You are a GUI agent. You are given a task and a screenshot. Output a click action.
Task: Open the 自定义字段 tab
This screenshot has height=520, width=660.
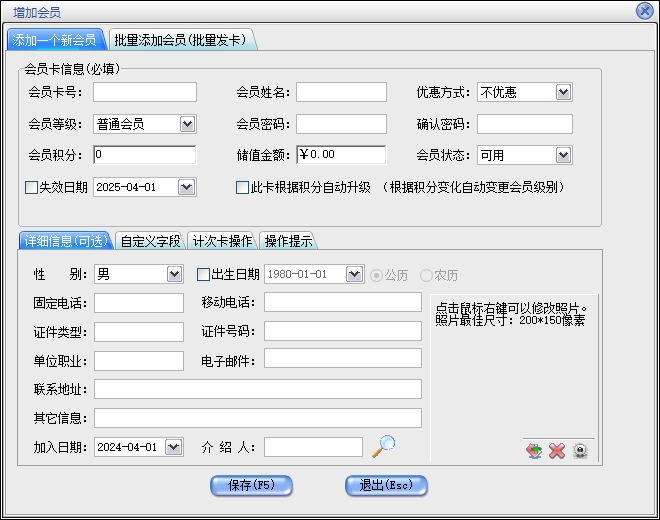tap(150, 241)
